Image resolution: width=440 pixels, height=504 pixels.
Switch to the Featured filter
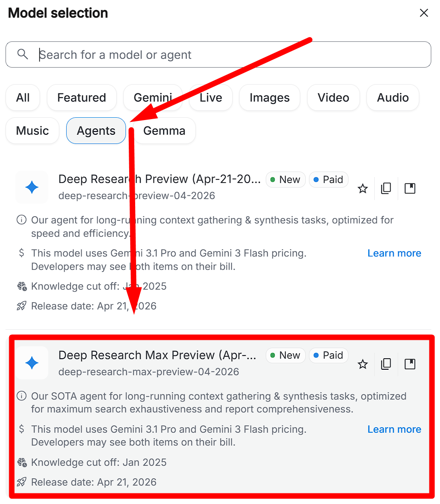[81, 97]
